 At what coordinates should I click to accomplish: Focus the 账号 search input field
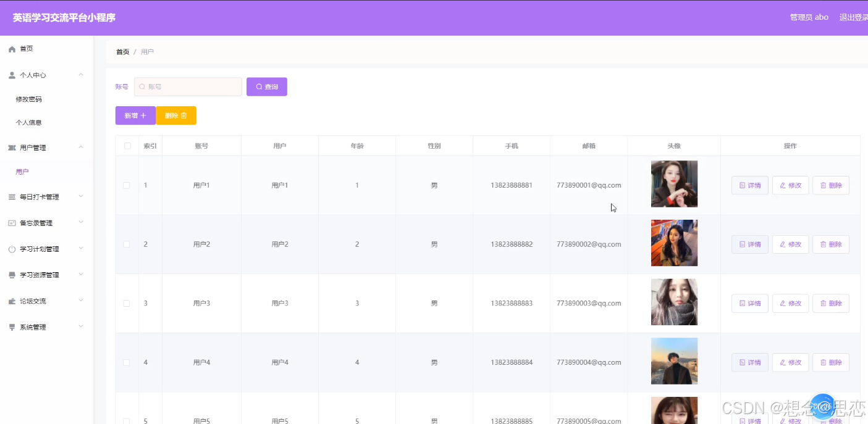[x=188, y=87]
